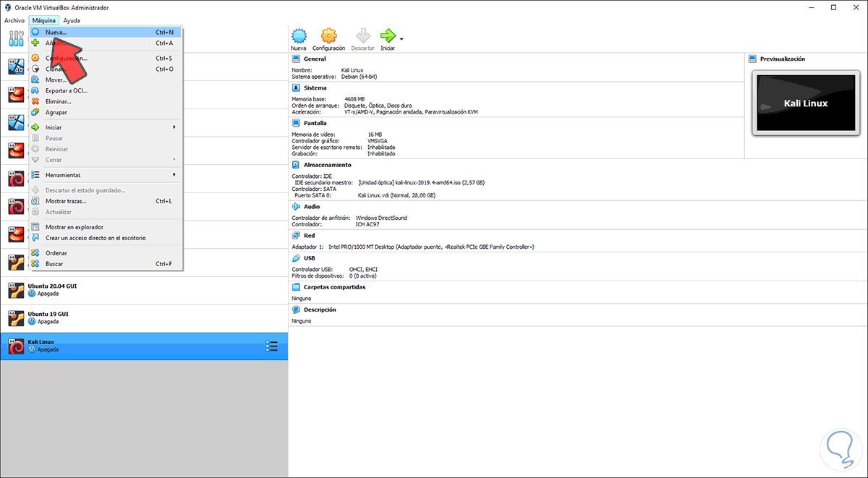Click the open Máquina menu title
Screen dimensions: 868x478
[x=44, y=20]
